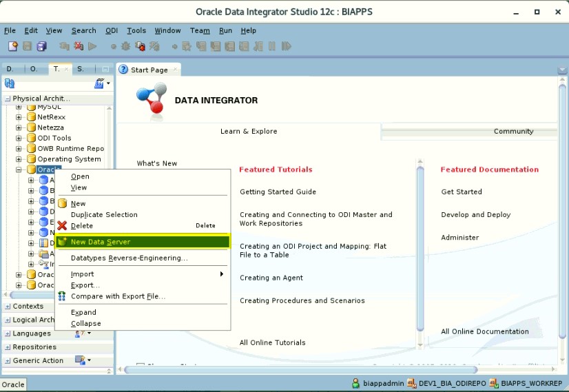Click the topology tree horizontal scrollbar
569x392 pixels.
pyautogui.click(x=32, y=295)
